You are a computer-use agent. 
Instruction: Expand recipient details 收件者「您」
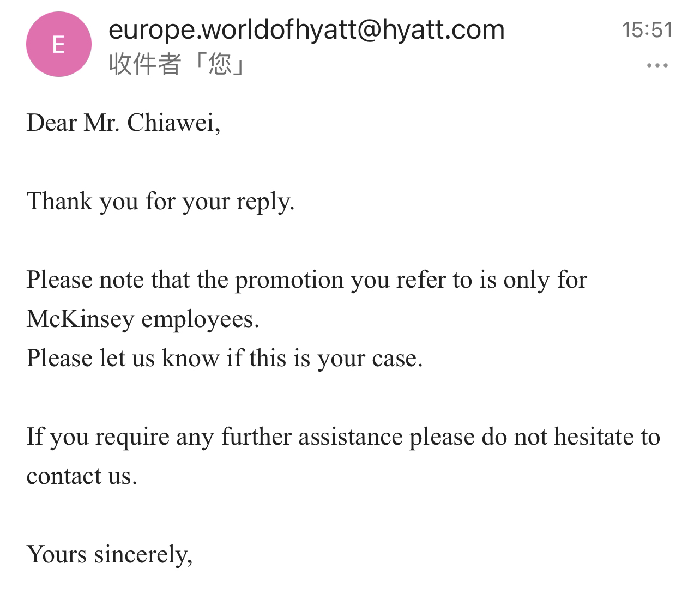tap(176, 64)
